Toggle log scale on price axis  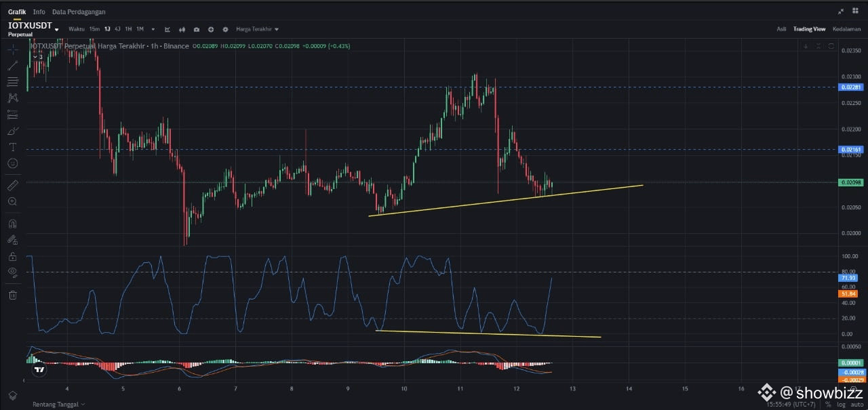click(841, 405)
